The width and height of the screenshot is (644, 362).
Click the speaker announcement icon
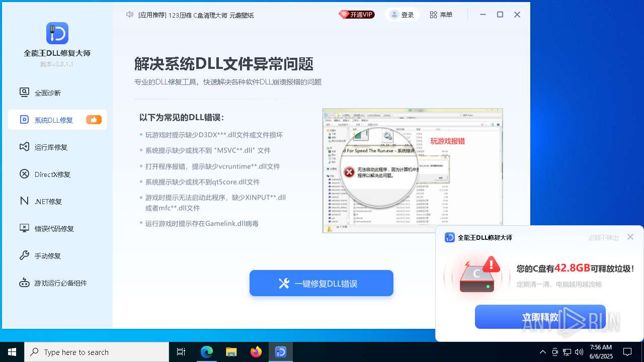coord(130,15)
